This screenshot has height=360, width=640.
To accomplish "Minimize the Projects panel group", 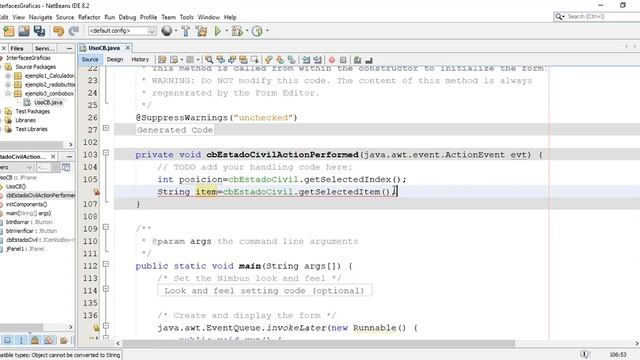I will click(69, 48).
